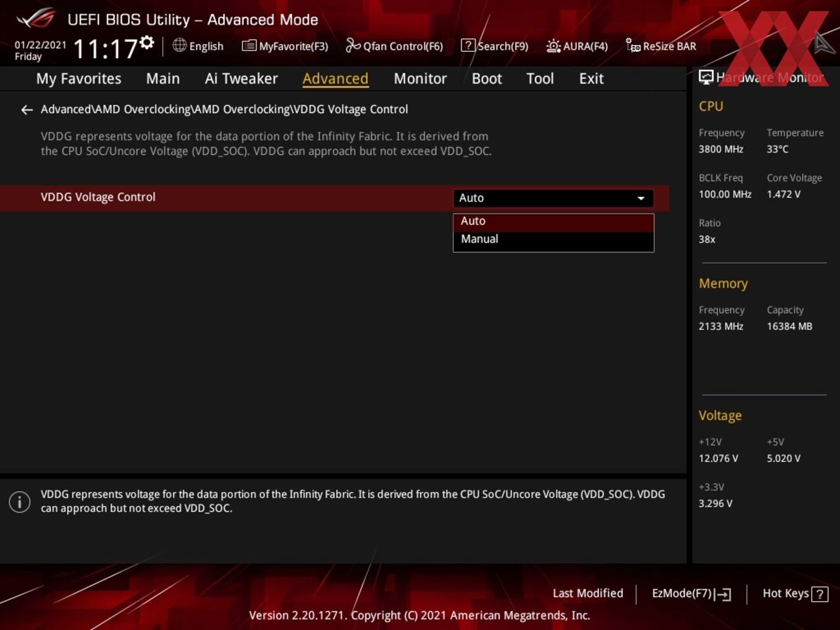Open Ai Tweaker tab

pyautogui.click(x=241, y=78)
